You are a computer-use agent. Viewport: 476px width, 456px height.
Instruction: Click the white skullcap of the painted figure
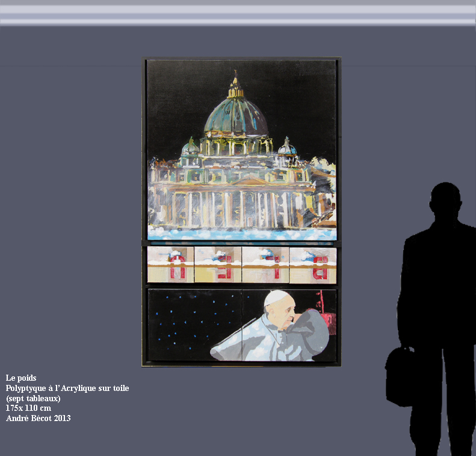click(276, 296)
